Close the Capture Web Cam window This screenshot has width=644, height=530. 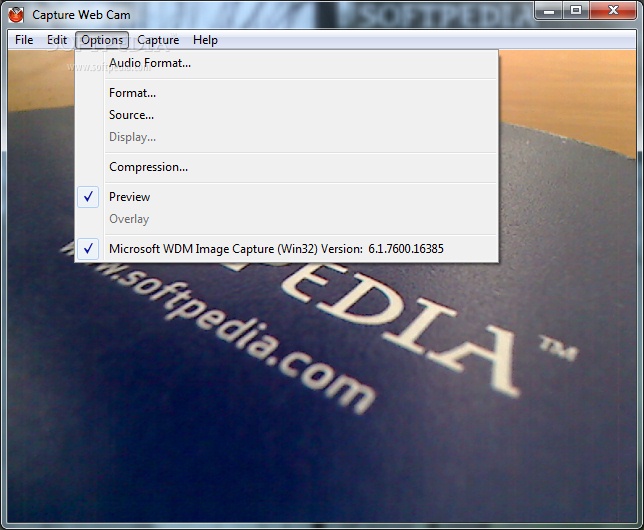(x=613, y=10)
